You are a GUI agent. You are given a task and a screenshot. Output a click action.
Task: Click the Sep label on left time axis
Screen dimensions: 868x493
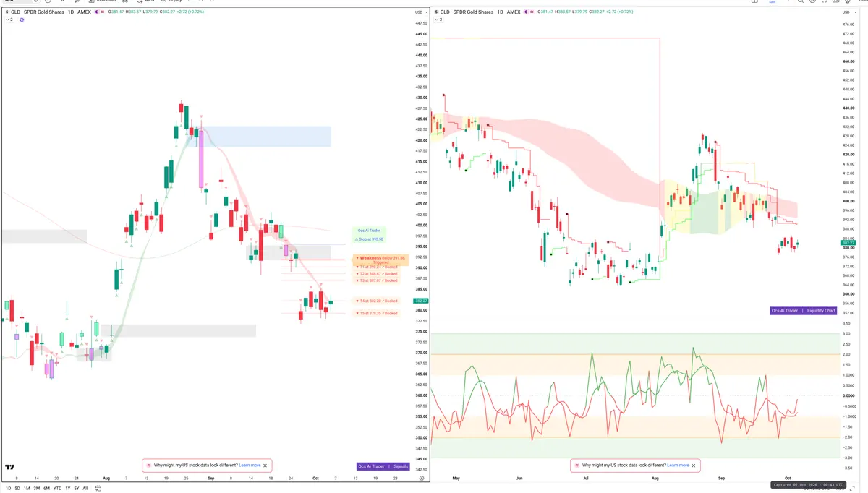coord(210,478)
